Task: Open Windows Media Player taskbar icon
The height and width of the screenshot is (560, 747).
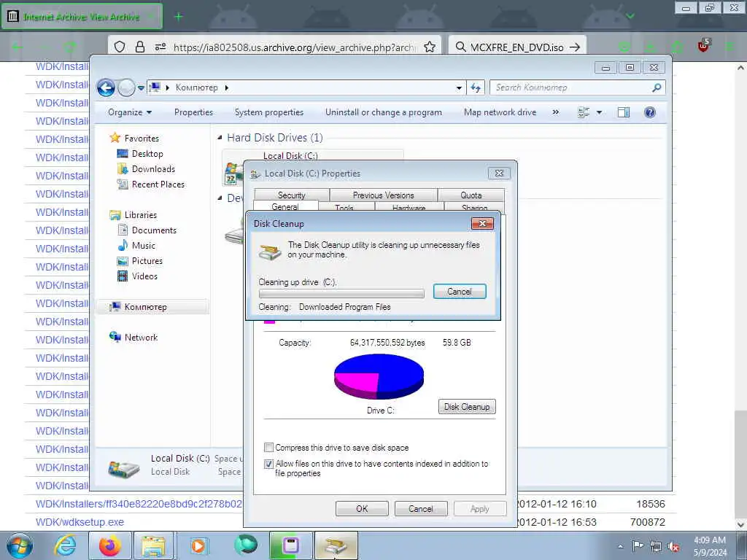Action: point(198,545)
